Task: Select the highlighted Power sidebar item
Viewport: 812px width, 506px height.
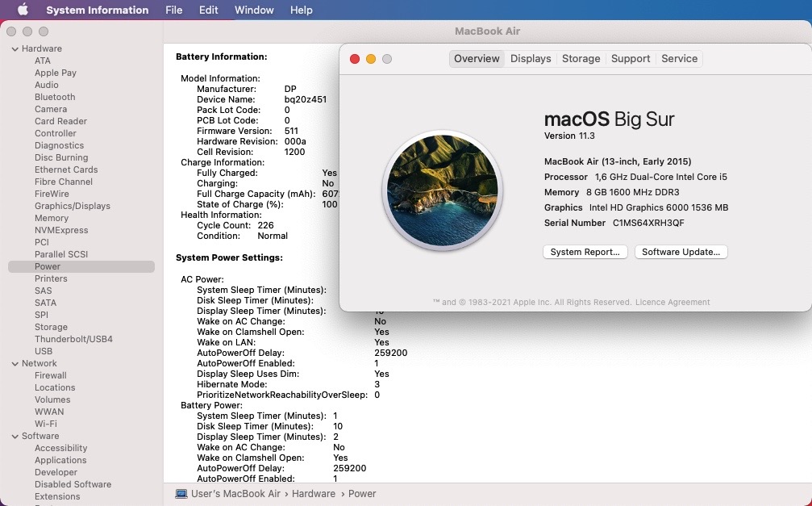Action: click(x=81, y=266)
